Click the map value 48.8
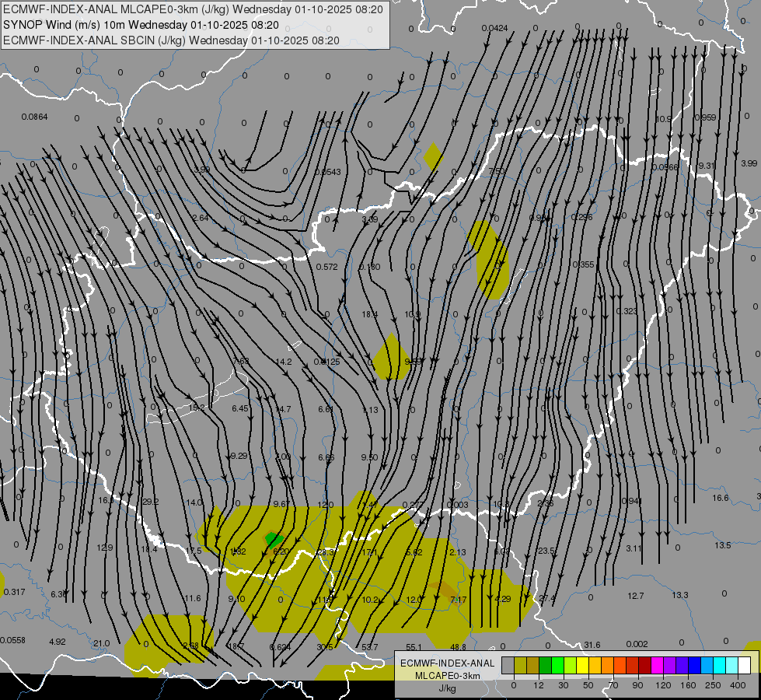This screenshot has width=761, height=700. pyautogui.click(x=458, y=647)
